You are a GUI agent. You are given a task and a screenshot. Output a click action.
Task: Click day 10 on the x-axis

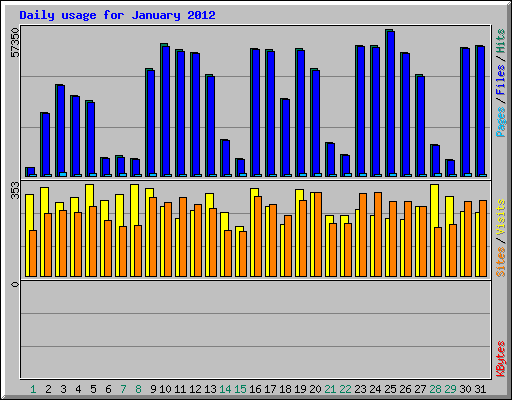coord(165,389)
